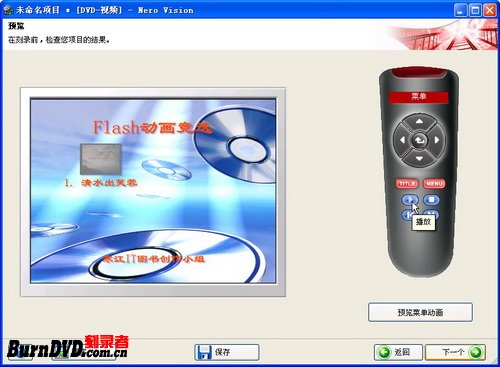Click the red TITLE button on remote

tap(407, 184)
